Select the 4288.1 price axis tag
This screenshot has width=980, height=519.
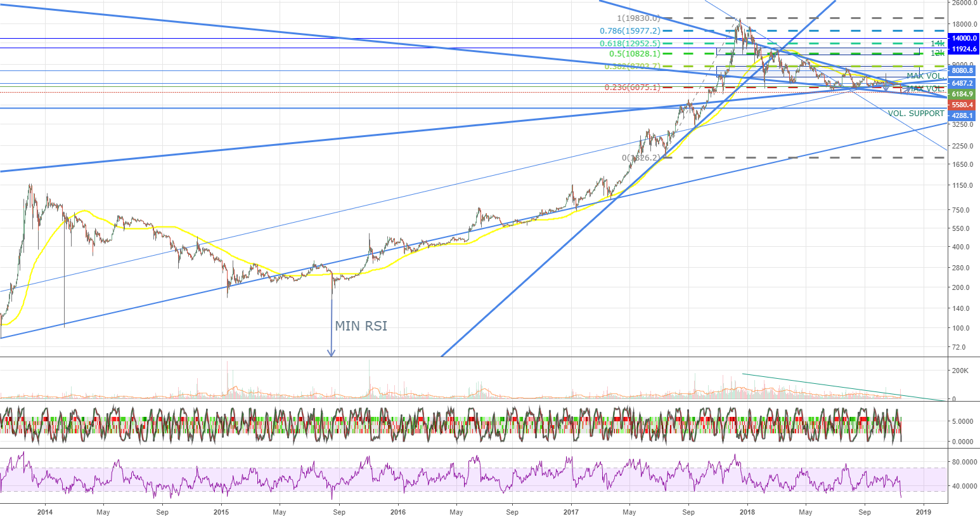tap(962, 115)
